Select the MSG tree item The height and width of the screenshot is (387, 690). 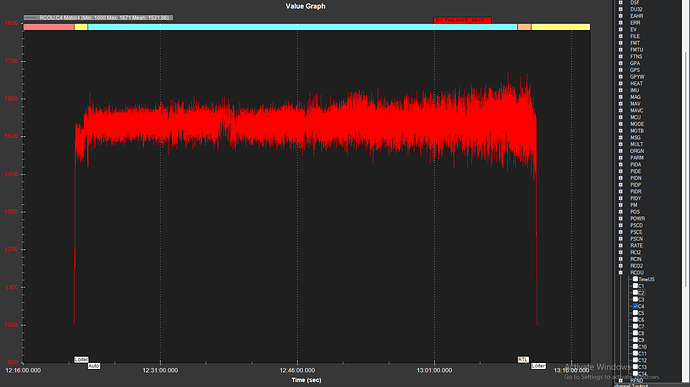635,138
